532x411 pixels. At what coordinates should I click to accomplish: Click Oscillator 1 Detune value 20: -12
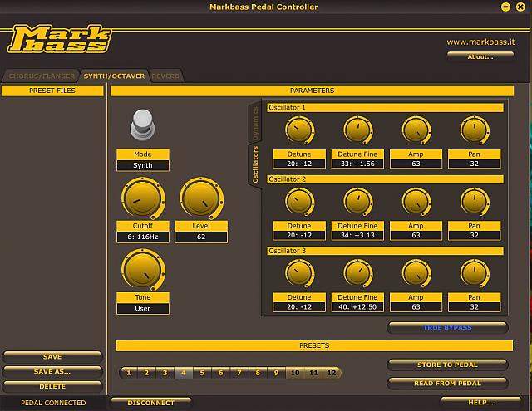pyautogui.click(x=299, y=164)
